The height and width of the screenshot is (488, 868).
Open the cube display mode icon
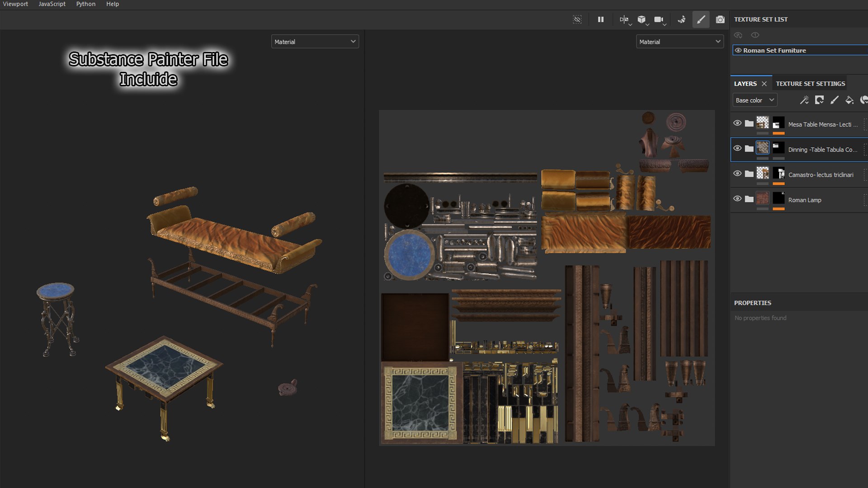642,19
